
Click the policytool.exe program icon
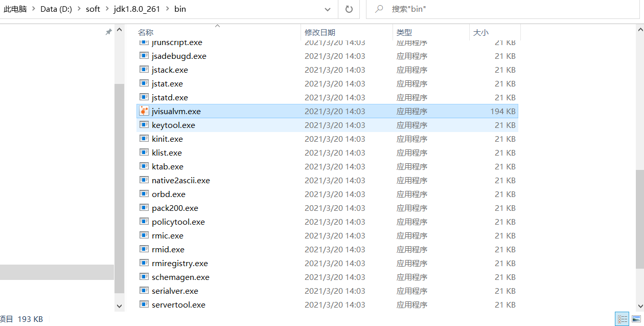pos(144,221)
